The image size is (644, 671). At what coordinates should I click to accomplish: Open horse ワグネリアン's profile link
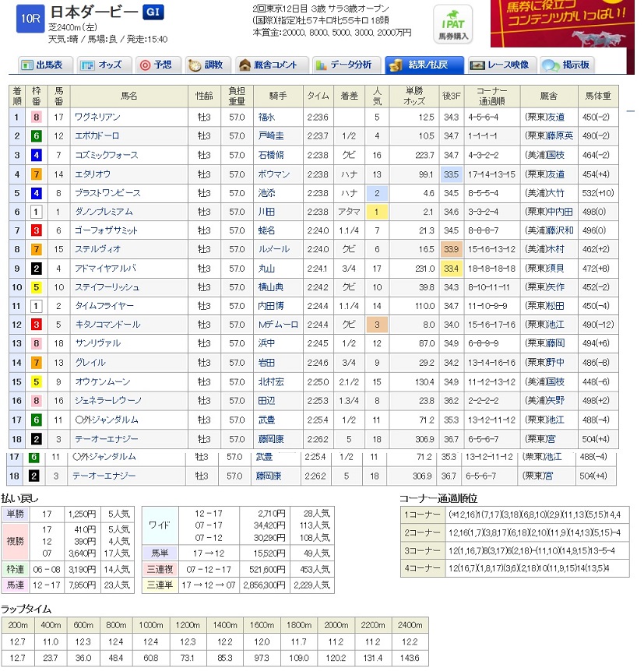(97, 118)
